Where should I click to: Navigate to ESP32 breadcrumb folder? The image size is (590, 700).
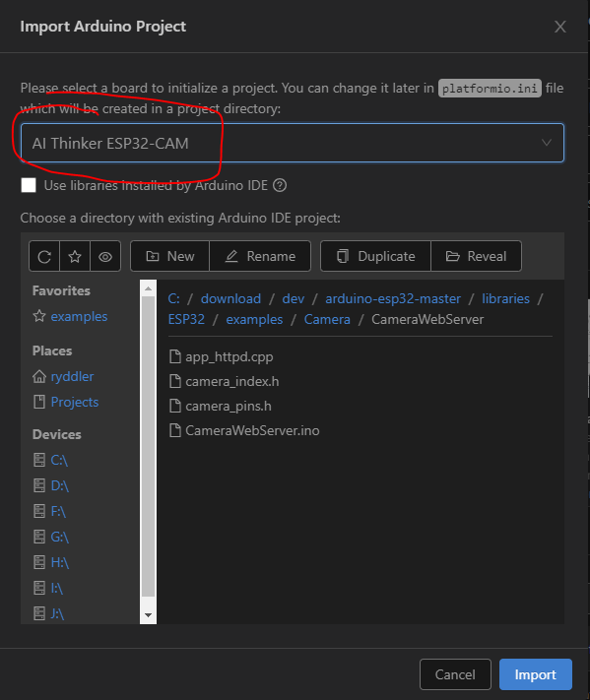pyautogui.click(x=186, y=320)
